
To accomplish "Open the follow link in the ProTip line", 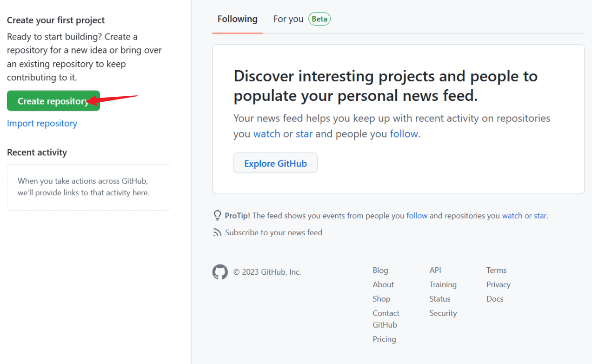I will [x=417, y=216].
